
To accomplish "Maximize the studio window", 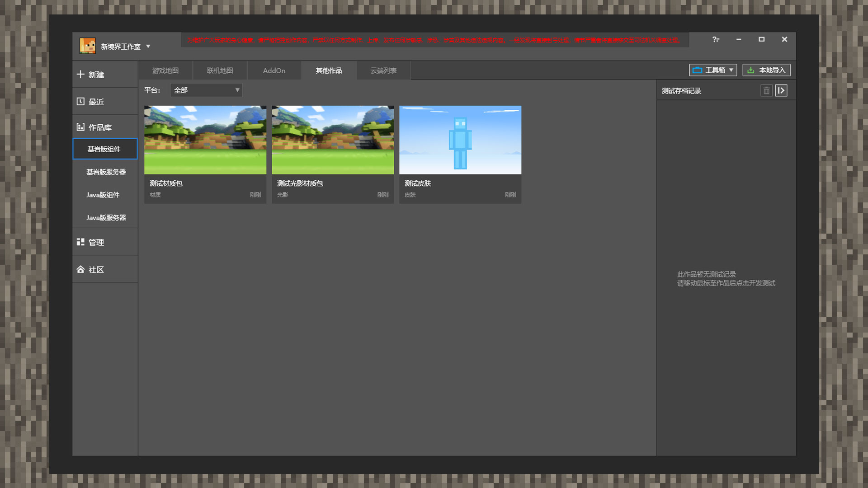I will (762, 39).
